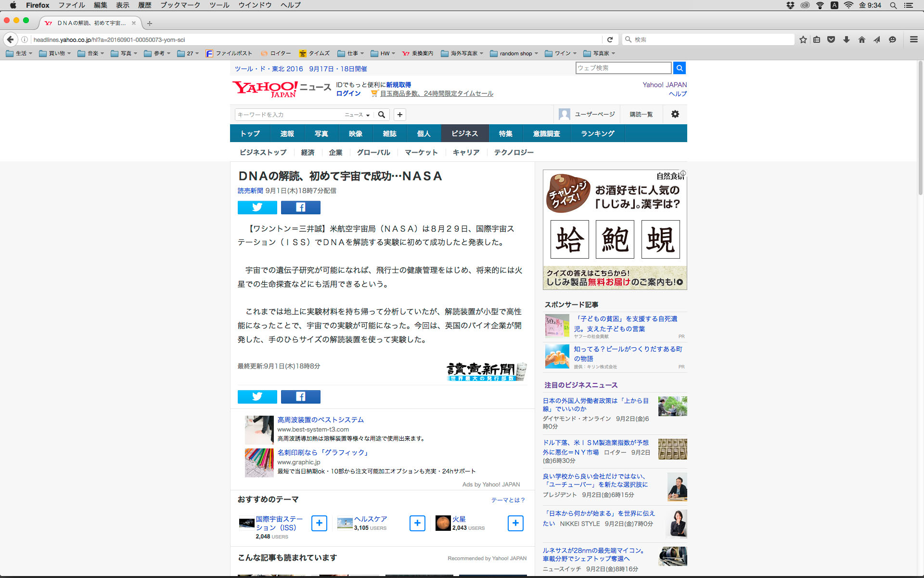Viewport: 924px width, 578px height.
Task: Switch to the ランキング news tab
Action: (597, 133)
